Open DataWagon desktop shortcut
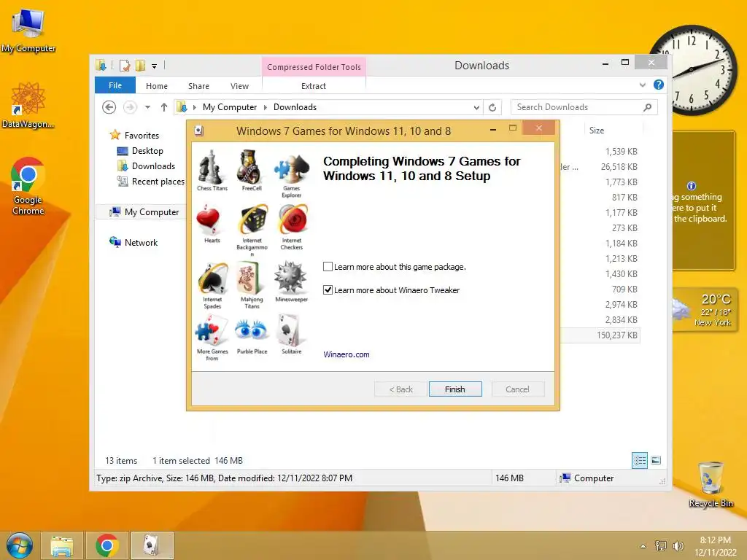 click(x=28, y=106)
